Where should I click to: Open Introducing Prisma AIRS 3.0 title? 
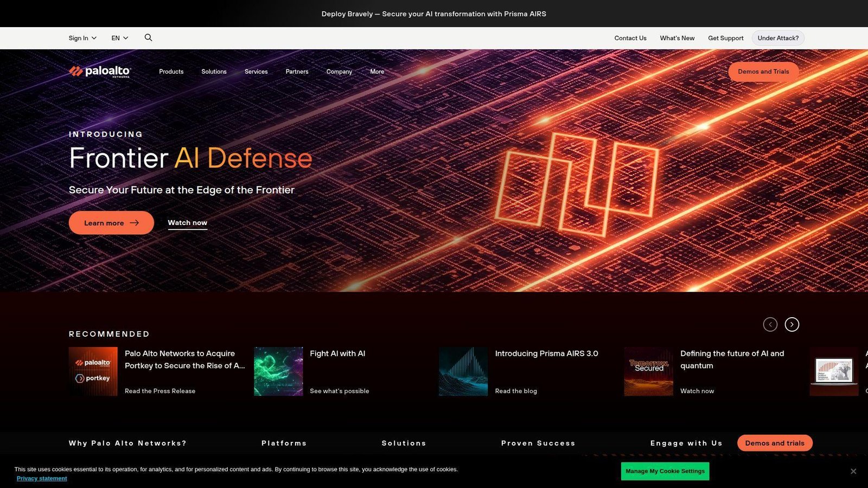pos(547,354)
